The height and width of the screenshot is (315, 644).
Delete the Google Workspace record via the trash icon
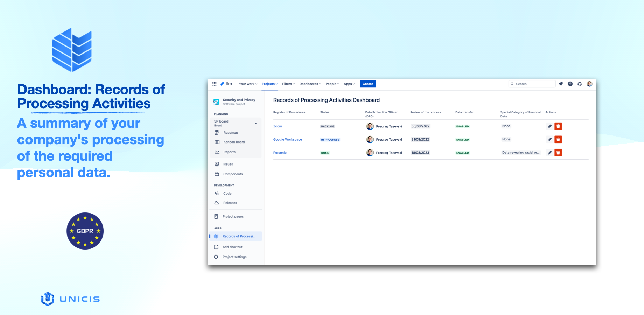point(558,140)
